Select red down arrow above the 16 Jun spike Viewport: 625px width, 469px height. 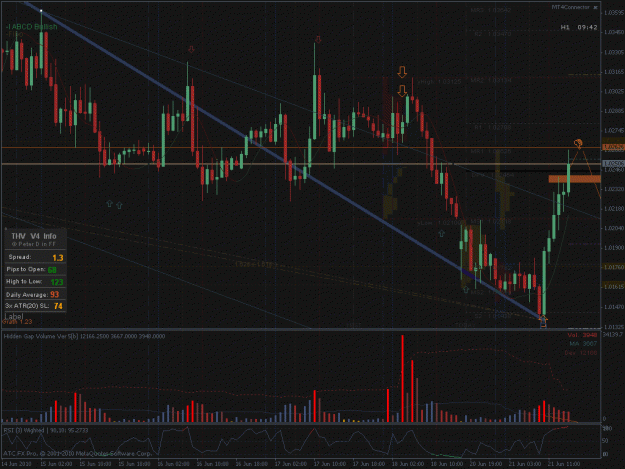(191, 49)
